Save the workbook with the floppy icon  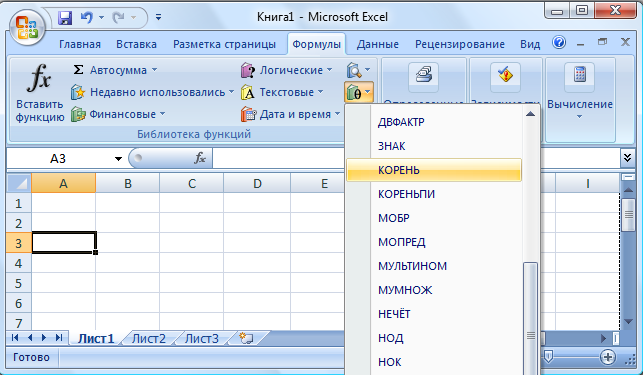pyautogui.click(x=65, y=18)
